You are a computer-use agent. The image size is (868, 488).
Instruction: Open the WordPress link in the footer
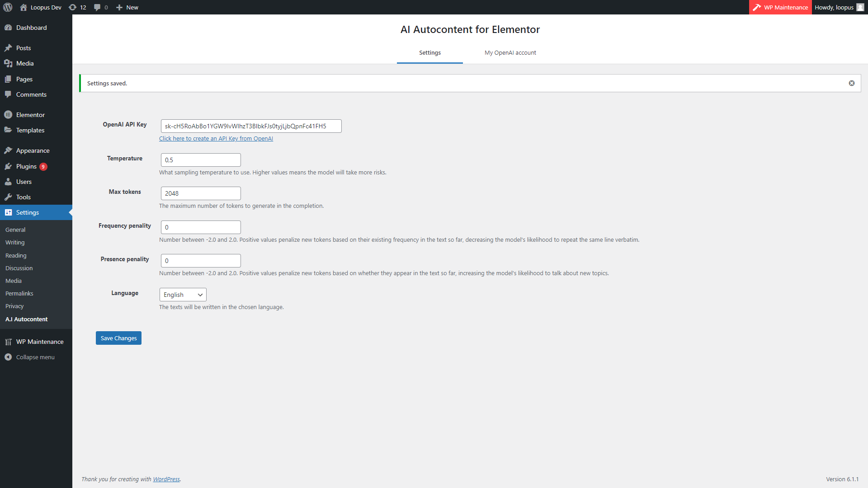click(166, 479)
